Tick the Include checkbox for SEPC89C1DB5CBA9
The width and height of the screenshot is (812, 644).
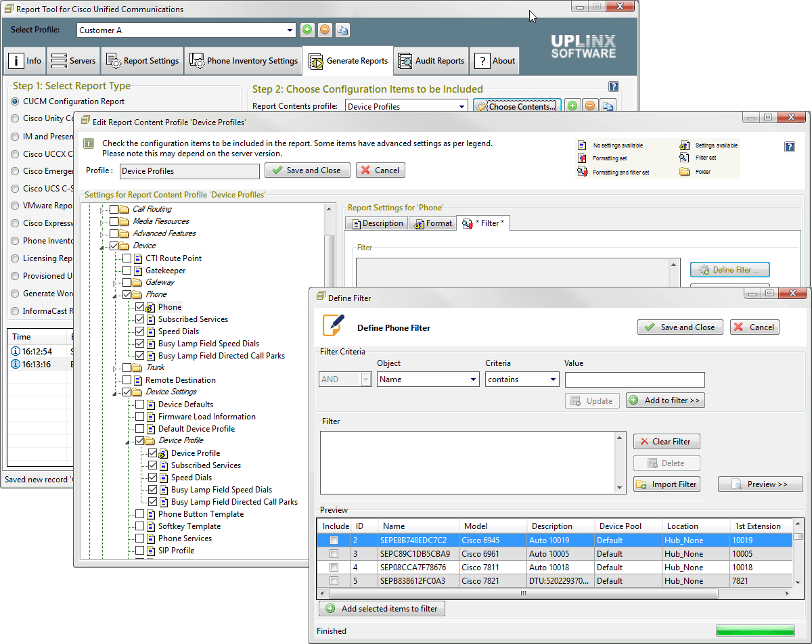[x=334, y=554]
